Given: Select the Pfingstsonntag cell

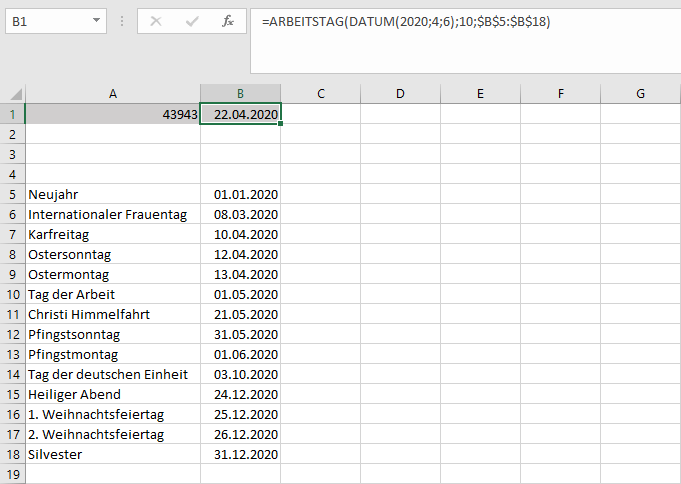Looking at the screenshot, I should 113,334.
